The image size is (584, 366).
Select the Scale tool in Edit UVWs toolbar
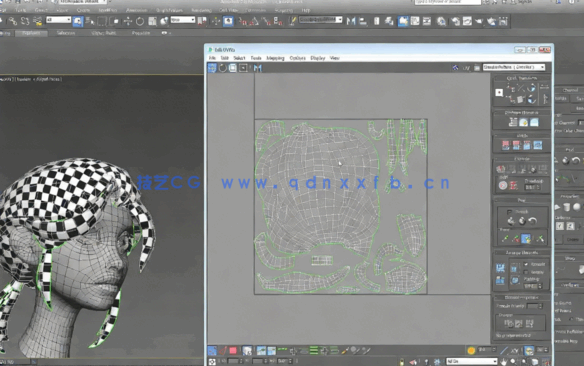click(233, 68)
